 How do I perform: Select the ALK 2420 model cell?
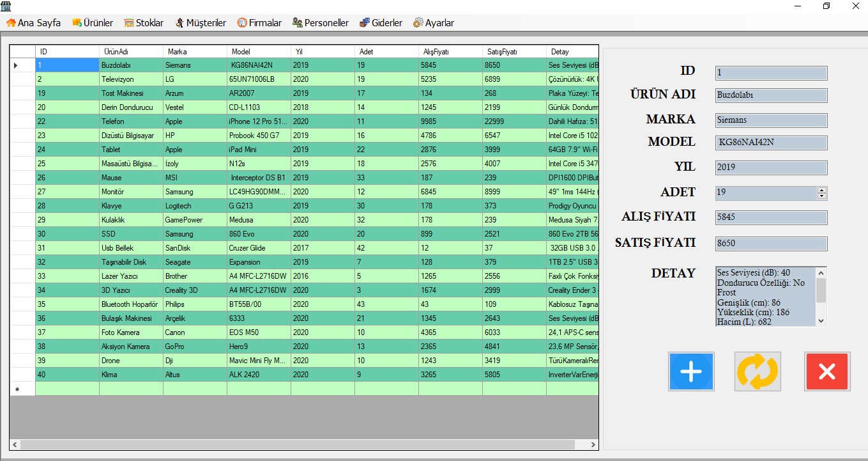259,375
